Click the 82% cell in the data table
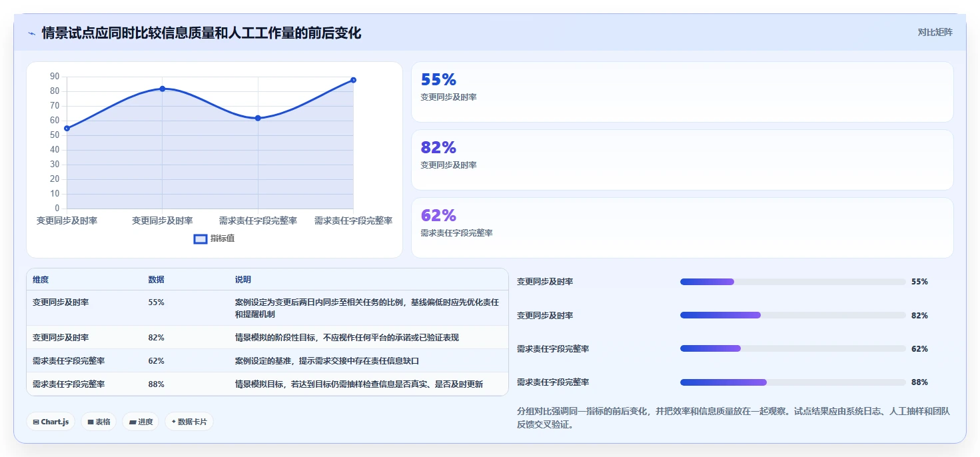The width and height of the screenshot is (980, 457). [x=156, y=338]
